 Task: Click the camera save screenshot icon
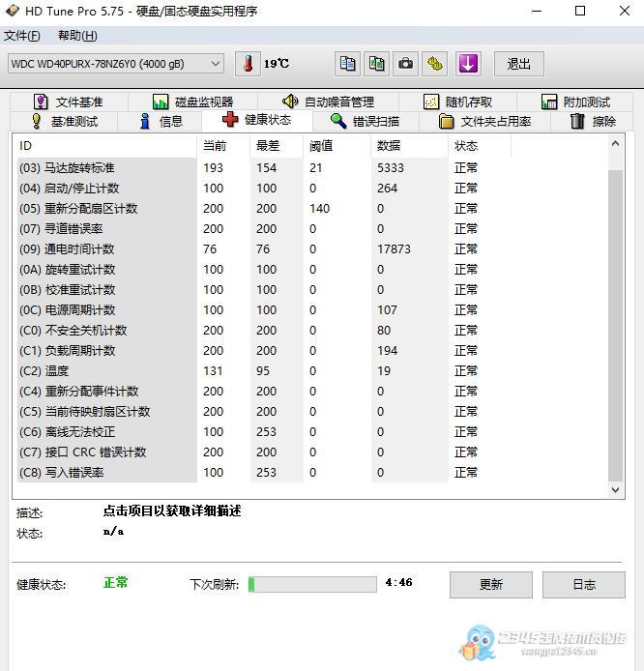[407, 64]
